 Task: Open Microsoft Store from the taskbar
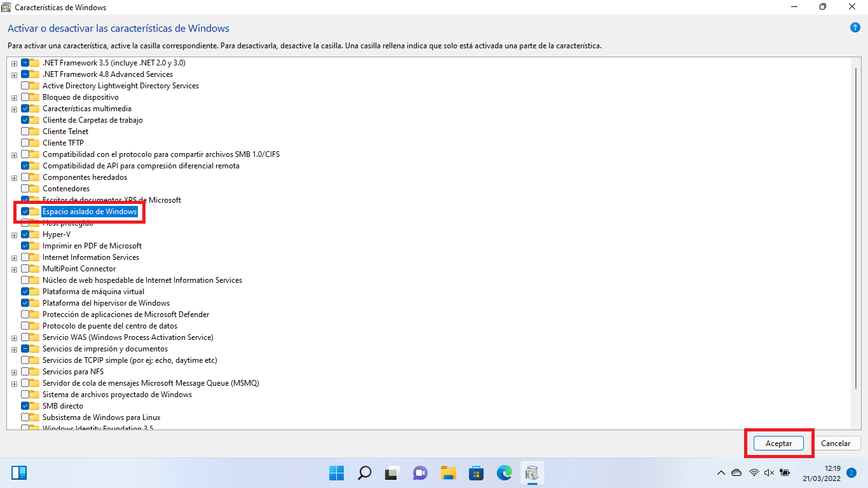tap(477, 473)
